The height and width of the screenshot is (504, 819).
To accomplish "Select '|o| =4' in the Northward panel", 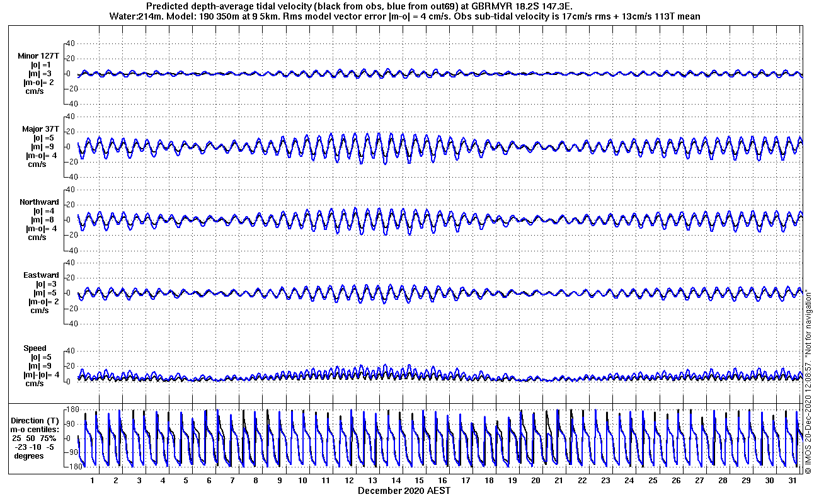I will click(45, 211).
